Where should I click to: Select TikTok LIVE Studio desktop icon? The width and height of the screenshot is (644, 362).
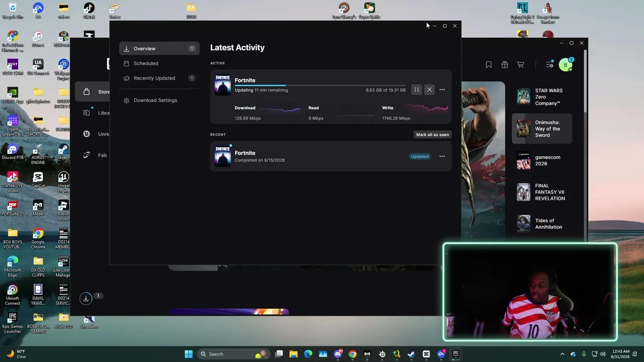[x=13, y=183]
